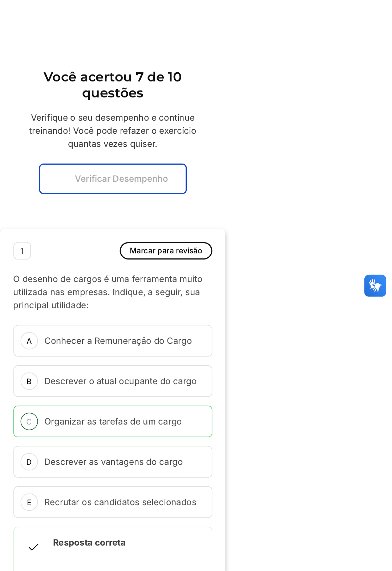The width and height of the screenshot is (392, 571).
Task: Choose the letter B option circle
Action: (x=29, y=381)
